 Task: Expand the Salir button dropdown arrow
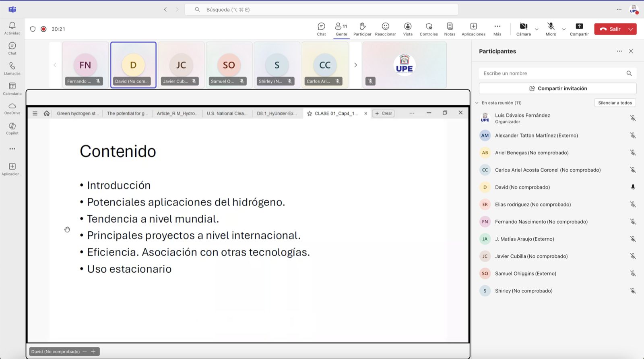(631, 29)
